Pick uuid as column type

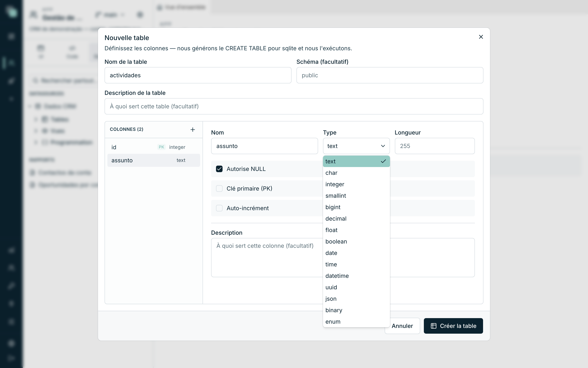tap(356, 287)
